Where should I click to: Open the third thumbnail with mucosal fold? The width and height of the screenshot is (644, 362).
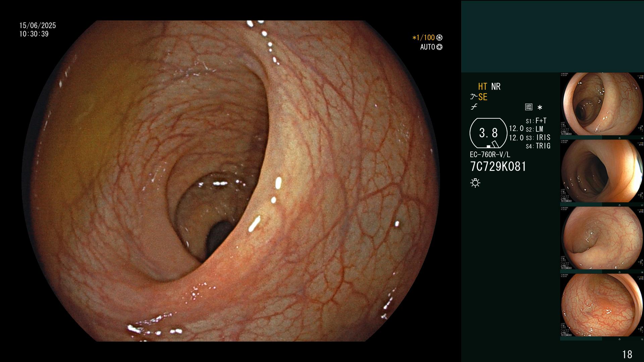pos(602,238)
